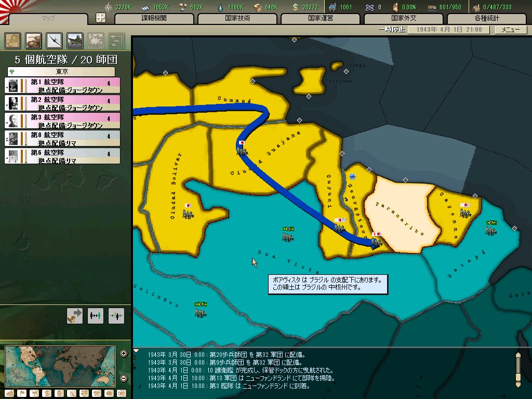Select the stacked coins map mode icon
The image size is (532, 399).
(x=59, y=393)
